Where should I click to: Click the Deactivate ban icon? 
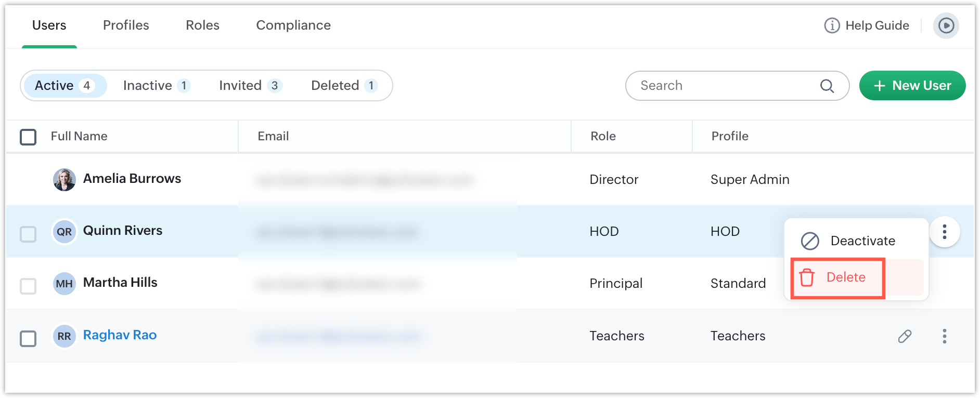810,241
